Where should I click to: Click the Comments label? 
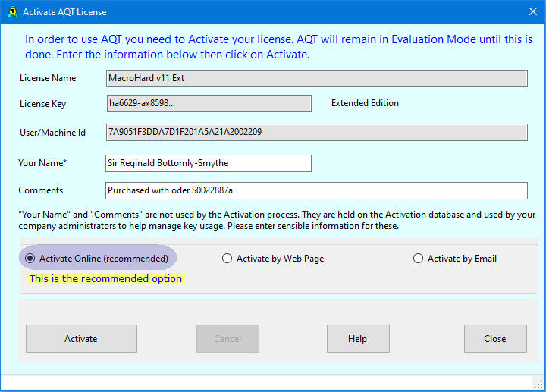click(x=41, y=190)
